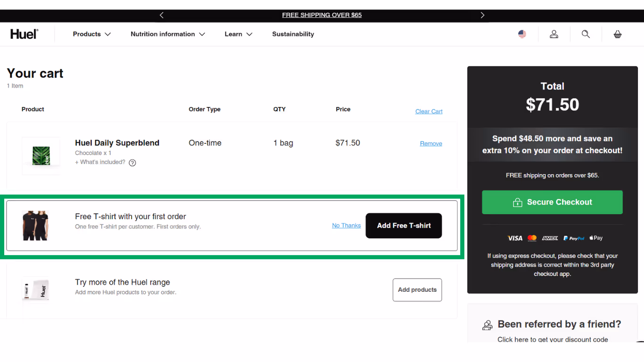Click the Chocolate x 1 flavor text
This screenshot has width=644, height=362.
93,153
